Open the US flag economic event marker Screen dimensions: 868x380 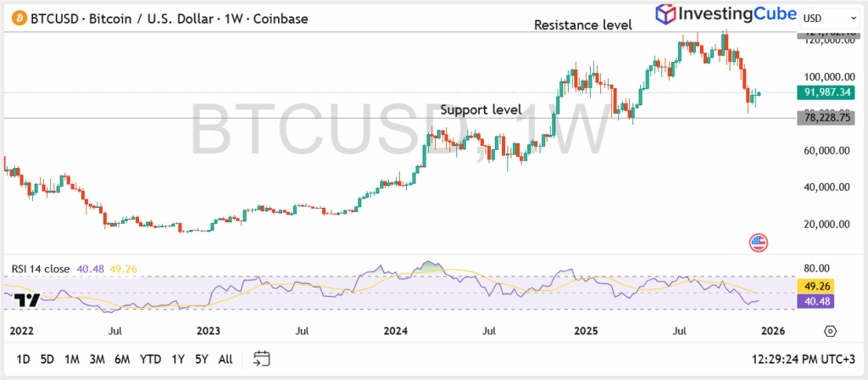758,243
